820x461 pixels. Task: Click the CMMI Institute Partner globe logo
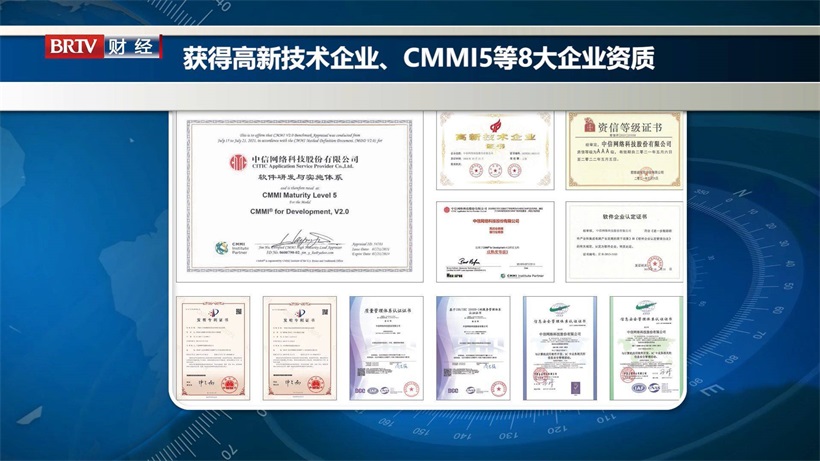coord(222,247)
